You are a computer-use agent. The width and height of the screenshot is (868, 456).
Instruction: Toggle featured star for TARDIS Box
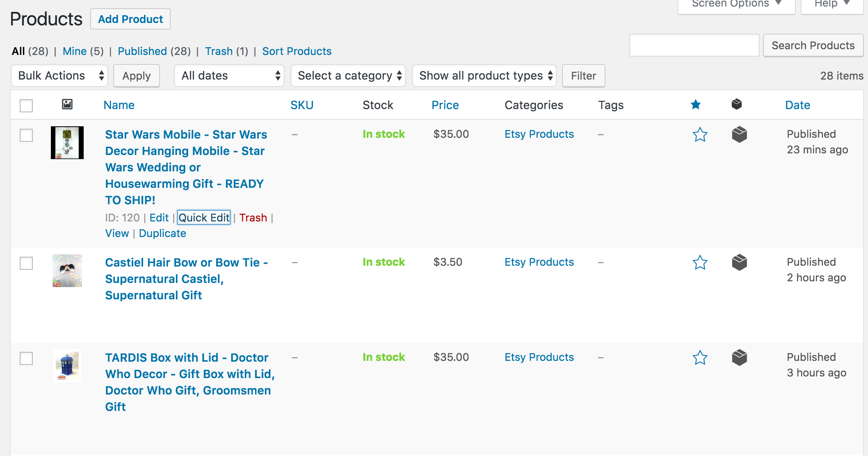pos(700,358)
